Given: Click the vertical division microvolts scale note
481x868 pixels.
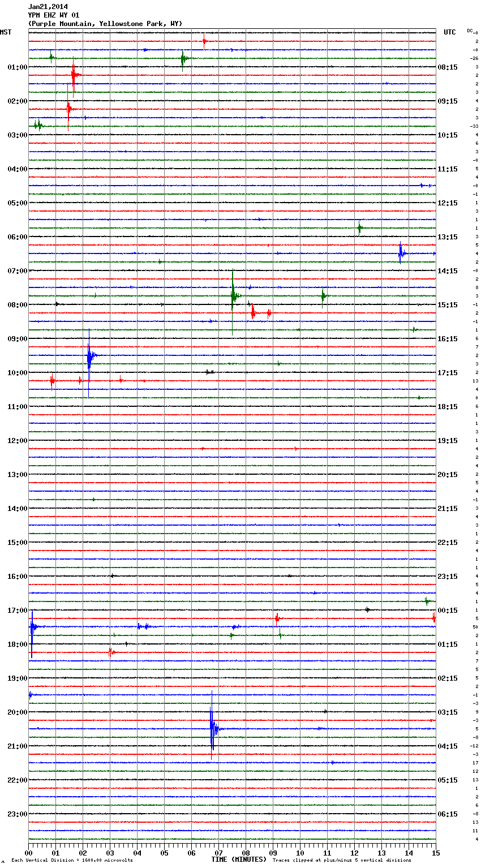Looking at the screenshot, I should point(72,860).
